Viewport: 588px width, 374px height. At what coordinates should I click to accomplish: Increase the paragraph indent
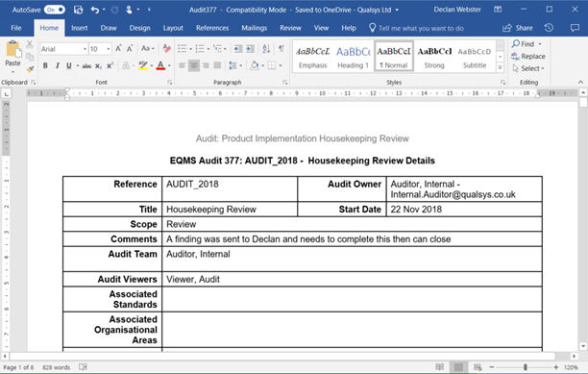point(250,48)
